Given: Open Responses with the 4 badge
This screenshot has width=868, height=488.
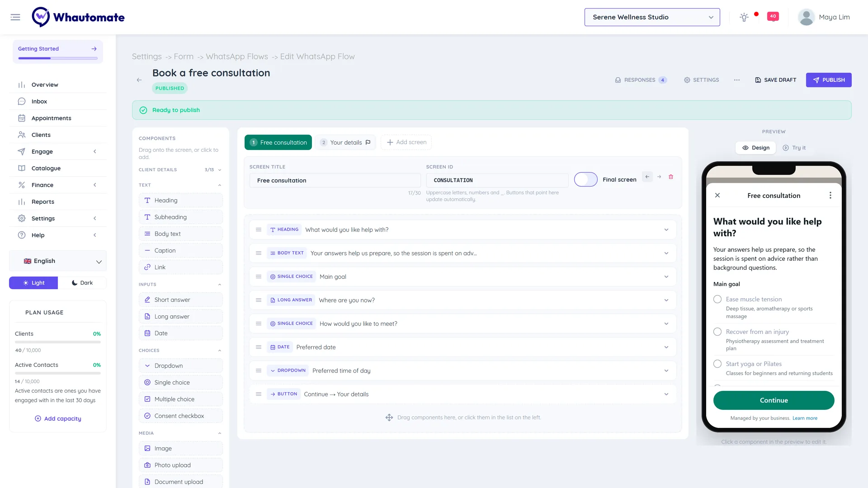Looking at the screenshot, I should click(x=641, y=80).
